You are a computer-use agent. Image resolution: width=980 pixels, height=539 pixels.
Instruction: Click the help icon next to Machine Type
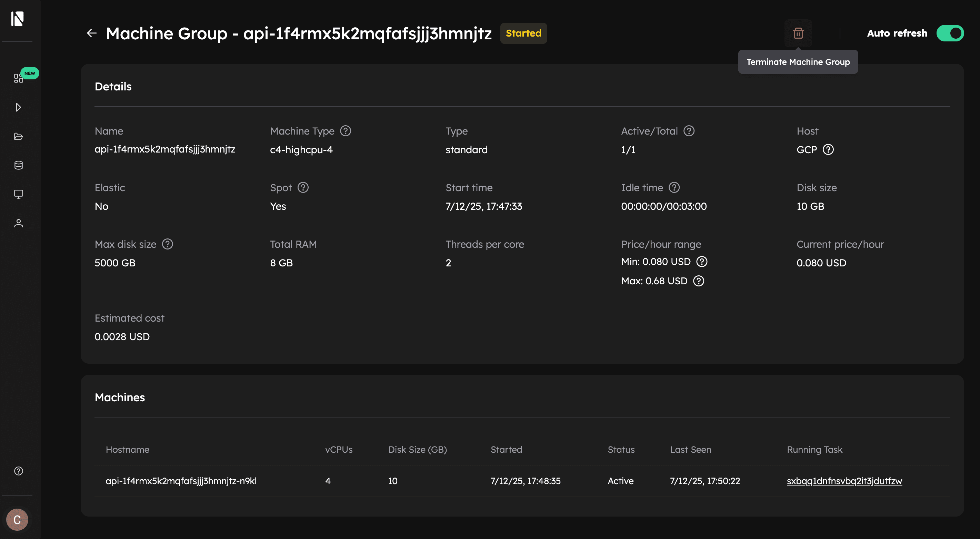click(346, 131)
